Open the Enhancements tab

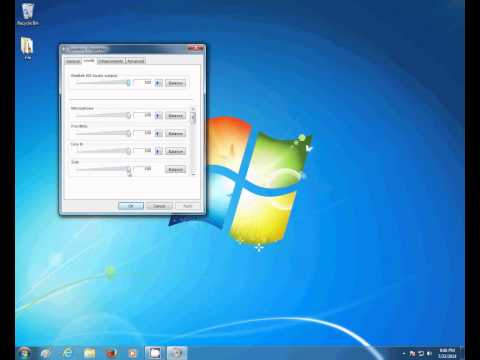coord(111,61)
